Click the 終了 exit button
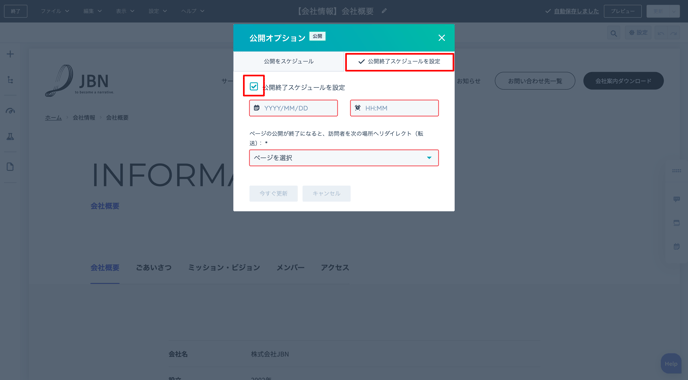 pos(16,11)
